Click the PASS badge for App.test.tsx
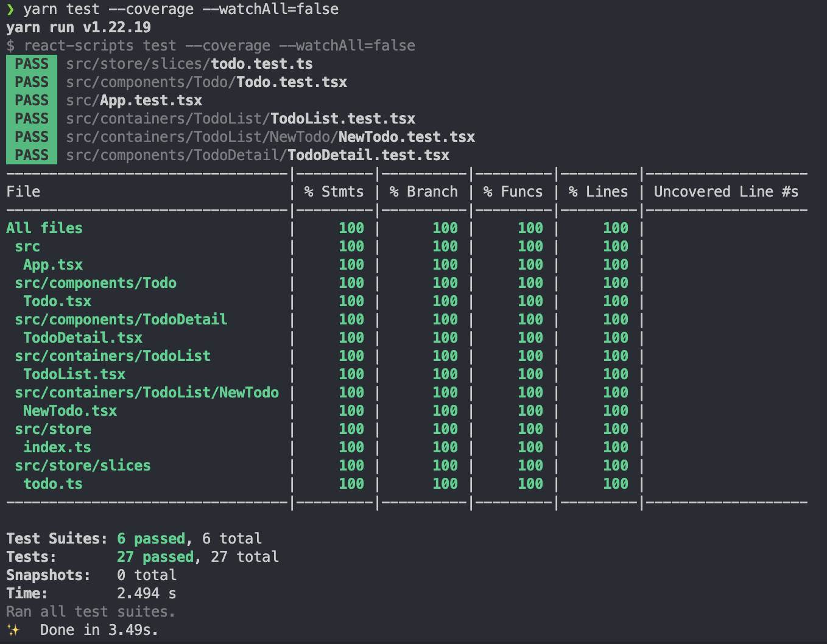Screen dimensions: 827x644 [32, 100]
